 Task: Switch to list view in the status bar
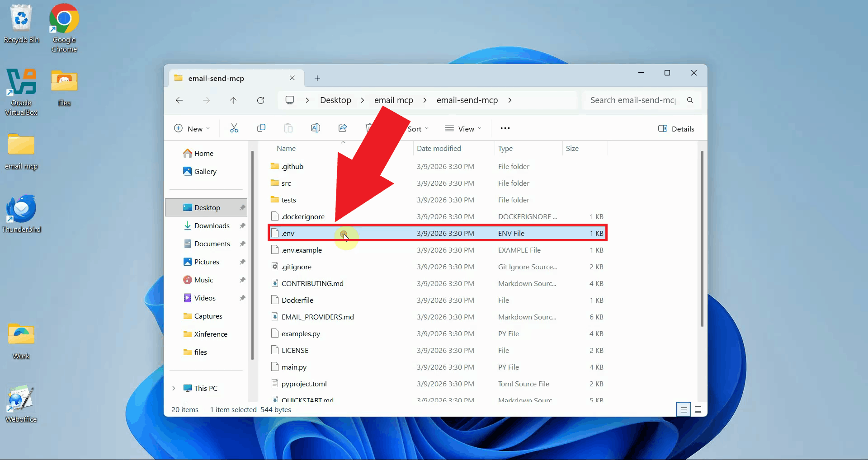coord(684,409)
